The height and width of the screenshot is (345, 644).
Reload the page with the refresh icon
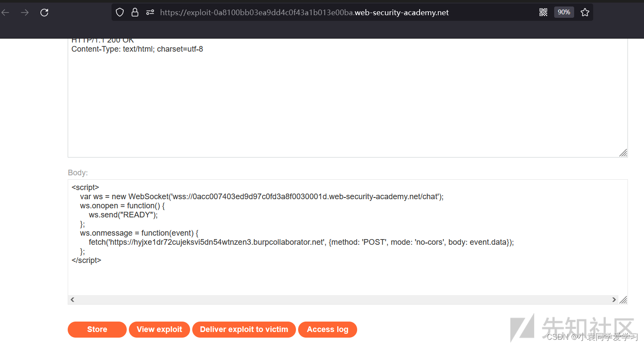coord(44,13)
